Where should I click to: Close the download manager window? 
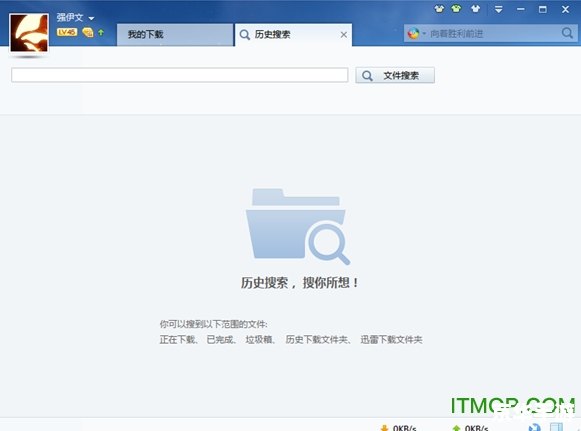point(565,9)
